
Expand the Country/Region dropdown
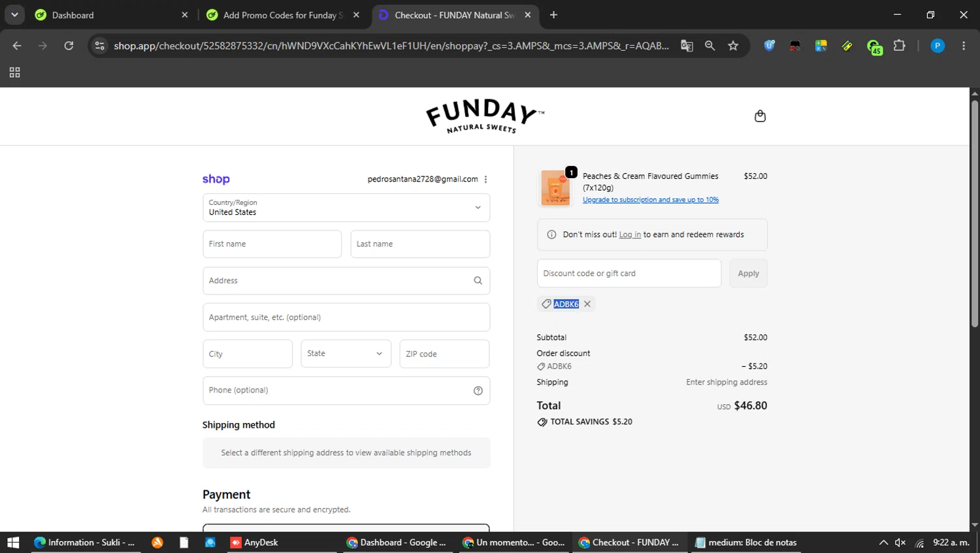(x=346, y=208)
